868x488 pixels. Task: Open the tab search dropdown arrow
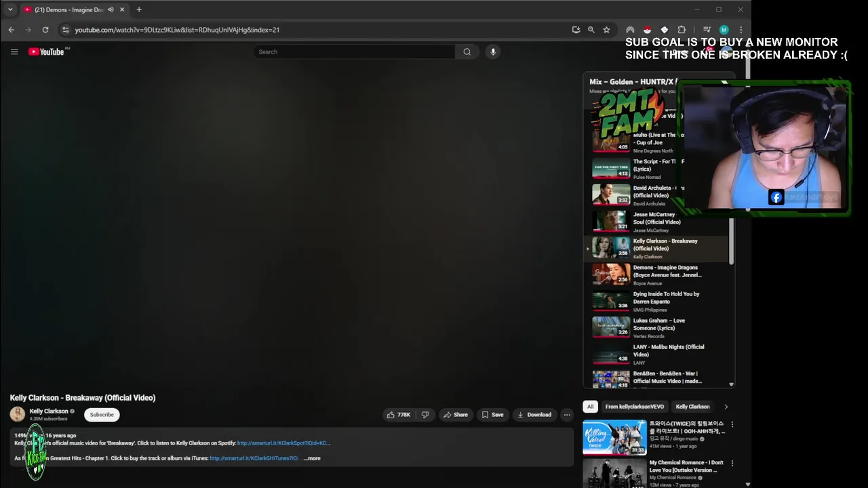(10, 9)
